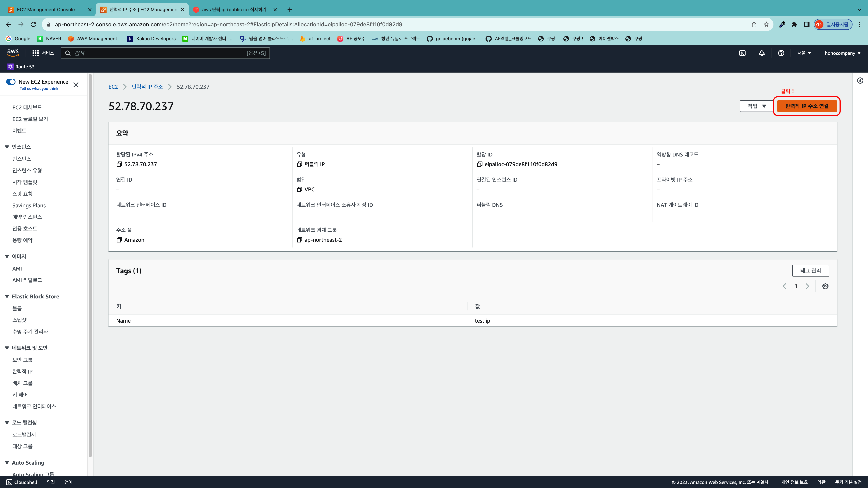Toggle the New EC2 Experience switch
This screenshot has width=868, height=488.
pos(11,82)
